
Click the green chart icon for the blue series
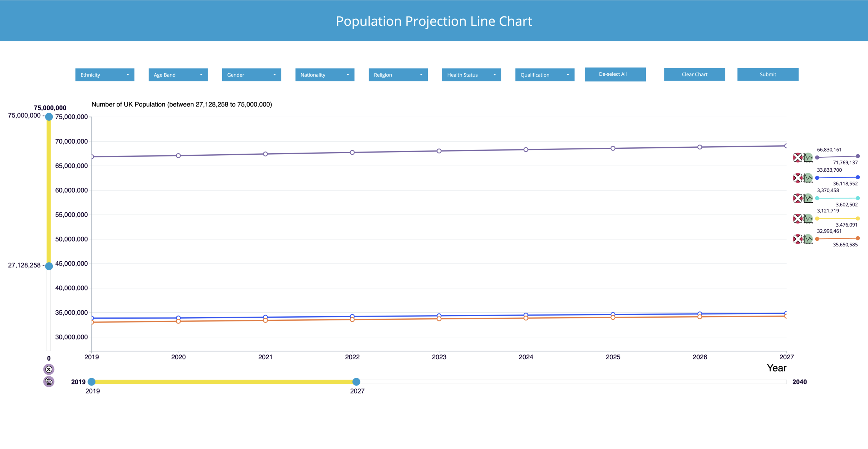click(x=808, y=178)
